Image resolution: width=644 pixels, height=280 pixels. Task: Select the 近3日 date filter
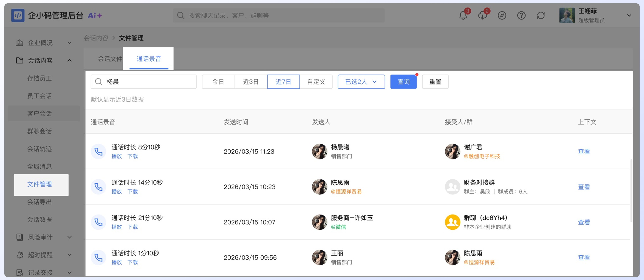[251, 82]
